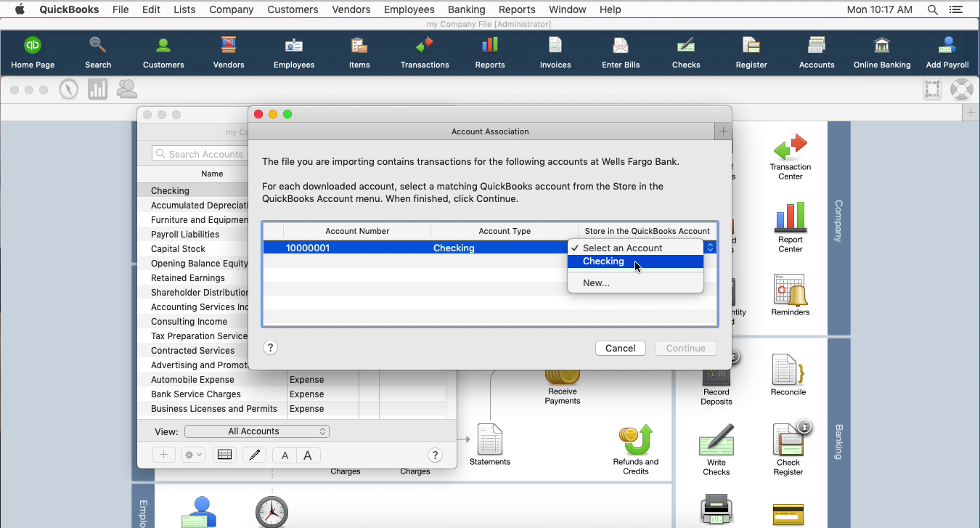Click the Add Payroll toolbar icon
The height and width of the screenshot is (528, 980).
coord(947,53)
